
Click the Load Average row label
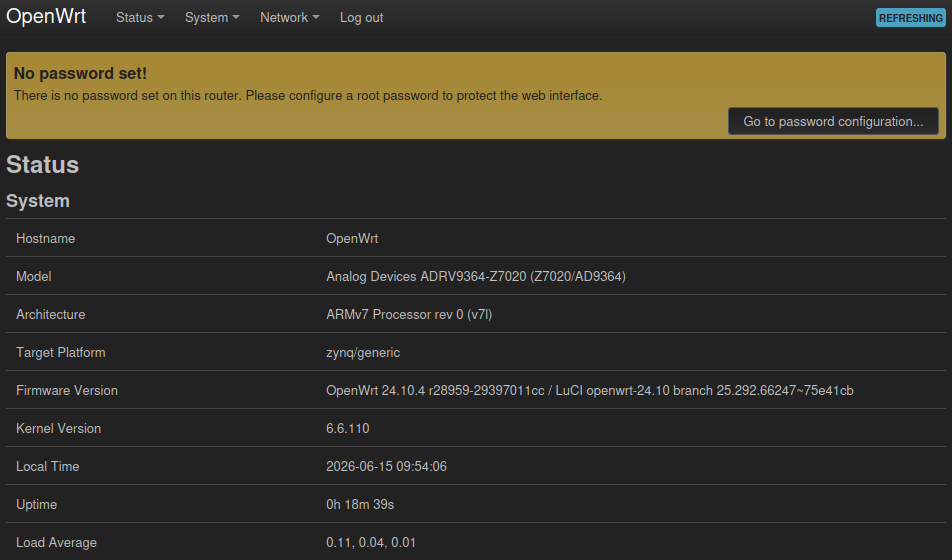56,542
